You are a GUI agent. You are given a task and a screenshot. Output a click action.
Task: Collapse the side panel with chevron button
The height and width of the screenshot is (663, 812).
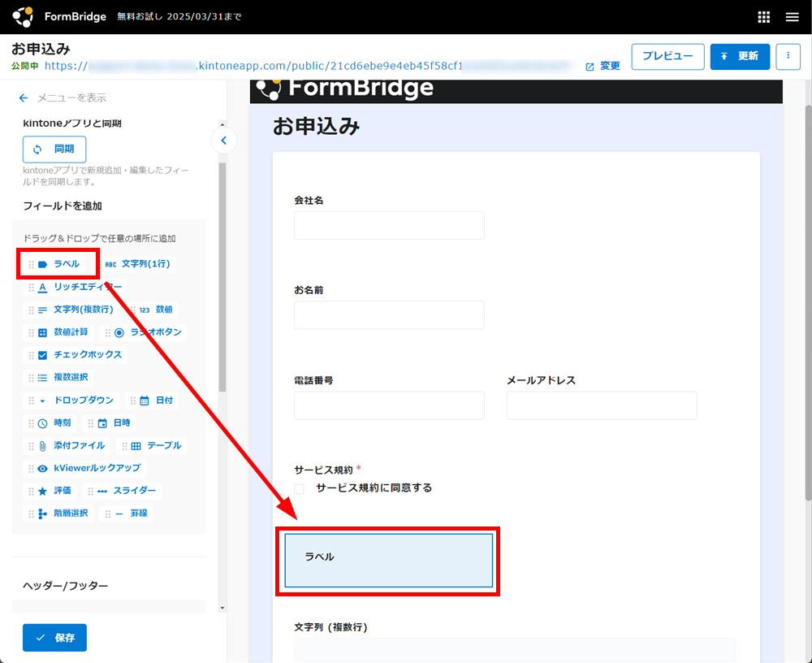coord(224,141)
